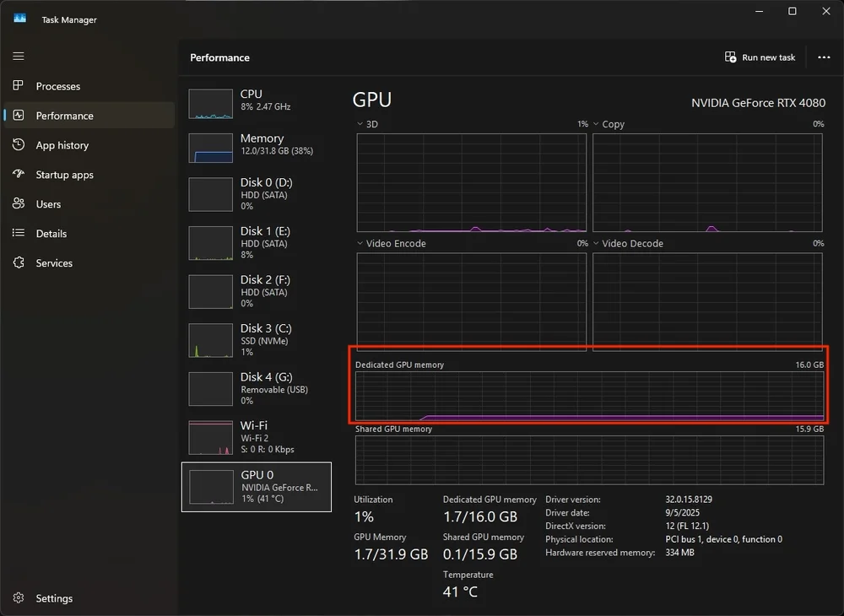Select the Memory usage item
Screen dimensions: 844x616
[x=257, y=149]
